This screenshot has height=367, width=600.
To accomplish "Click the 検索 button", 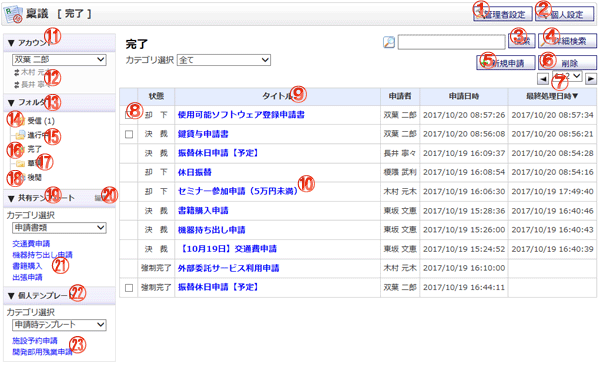I will (522, 41).
